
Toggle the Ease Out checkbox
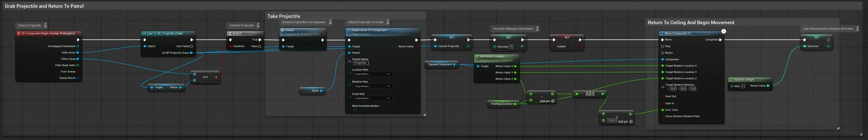pos(679,96)
